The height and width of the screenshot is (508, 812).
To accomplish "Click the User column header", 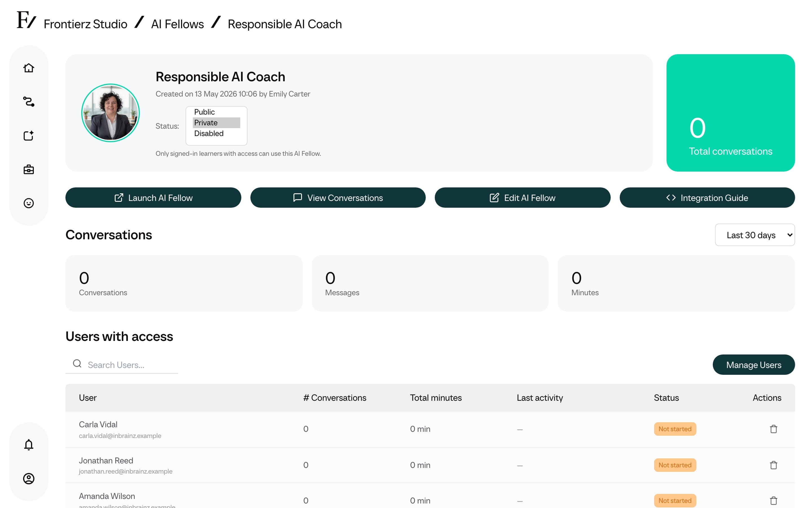I will [x=88, y=398].
